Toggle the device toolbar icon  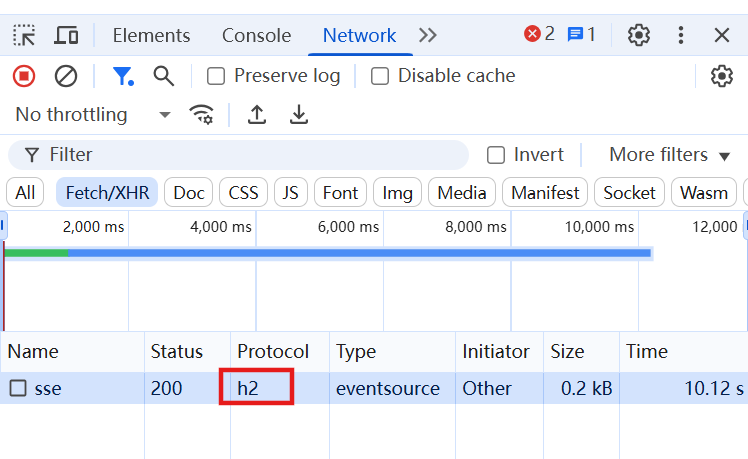66,35
